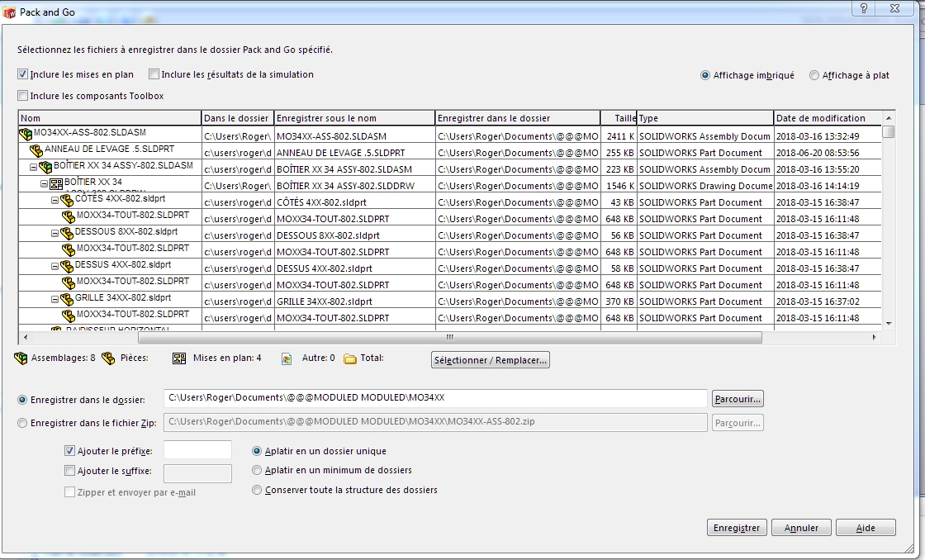Sort by the Type column header
The width and height of the screenshot is (925, 560).
click(705, 118)
